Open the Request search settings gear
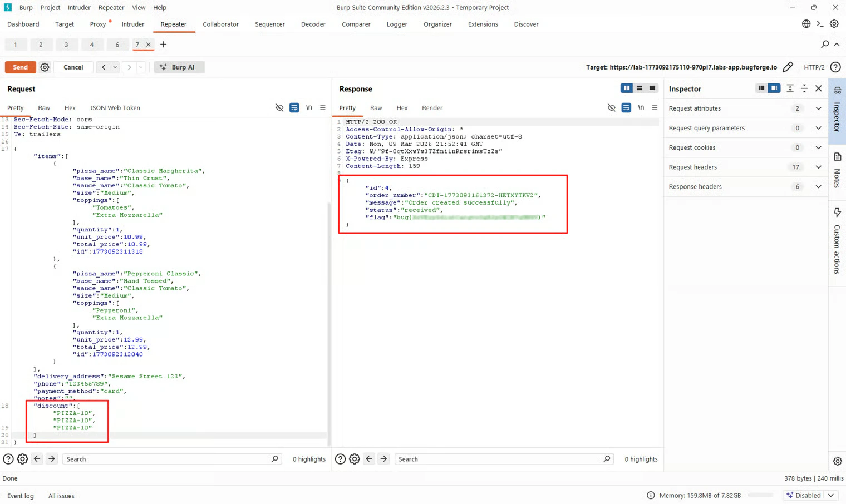846x504 pixels. click(x=22, y=459)
